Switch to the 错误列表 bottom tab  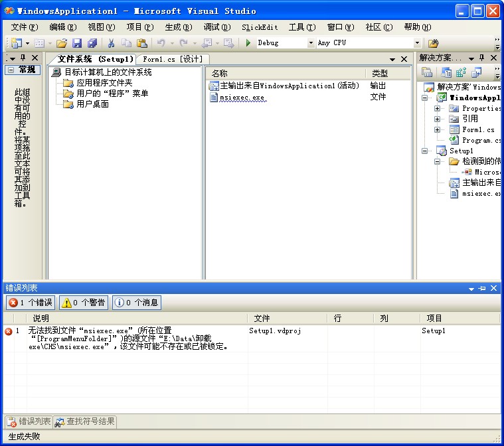pos(29,421)
